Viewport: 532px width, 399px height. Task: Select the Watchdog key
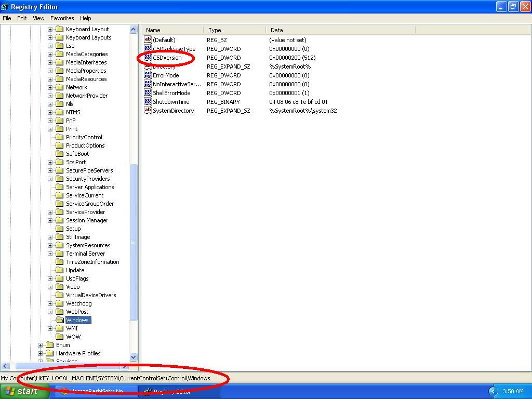pos(79,303)
